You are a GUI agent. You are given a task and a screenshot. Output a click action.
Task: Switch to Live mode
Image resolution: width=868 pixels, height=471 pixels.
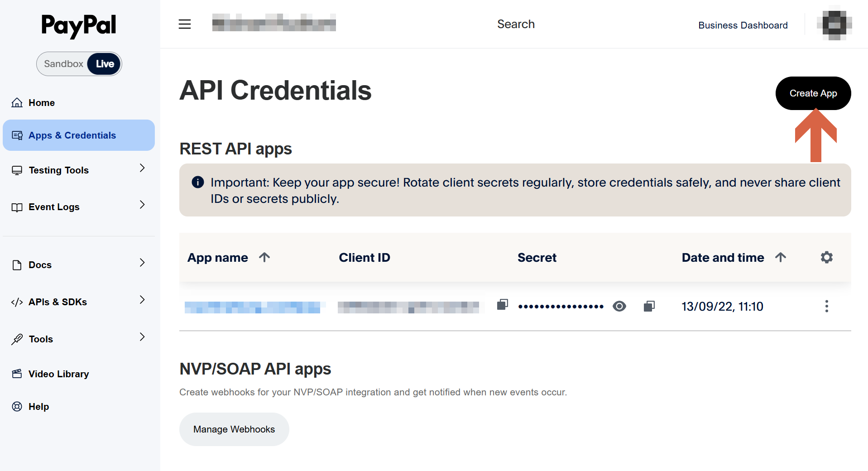pyautogui.click(x=105, y=64)
